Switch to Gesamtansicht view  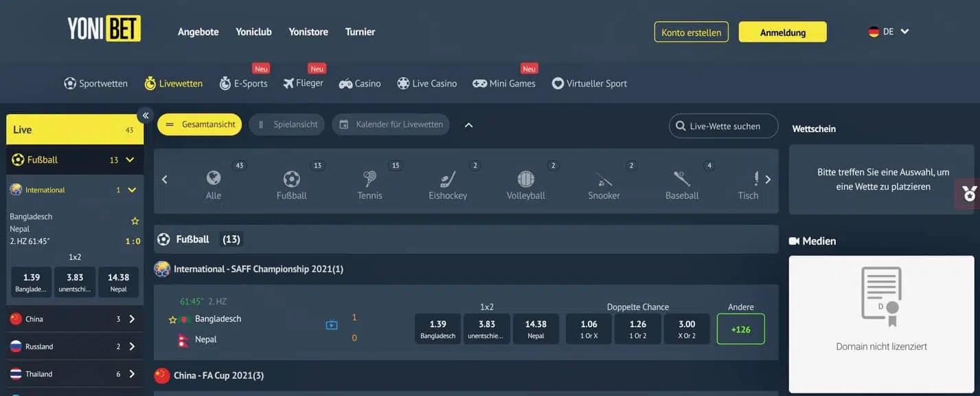[200, 124]
